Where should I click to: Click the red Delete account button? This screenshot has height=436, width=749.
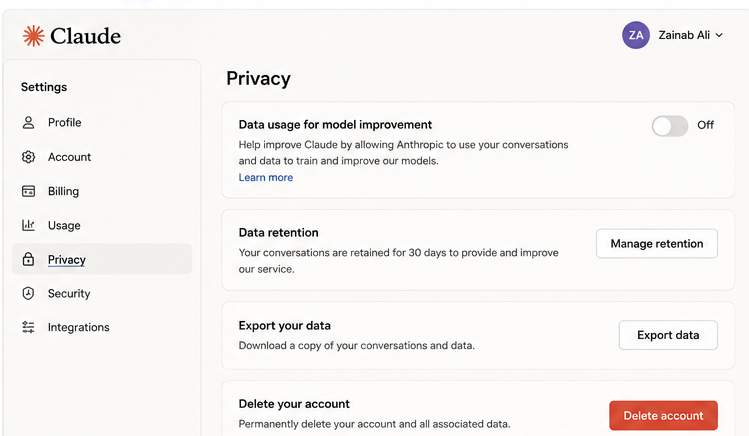click(x=663, y=415)
